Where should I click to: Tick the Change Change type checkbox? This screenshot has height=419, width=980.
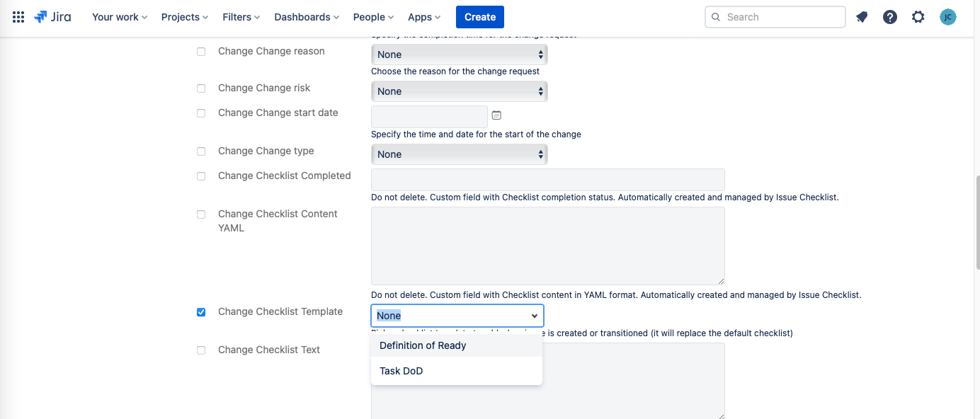pos(201,151)
